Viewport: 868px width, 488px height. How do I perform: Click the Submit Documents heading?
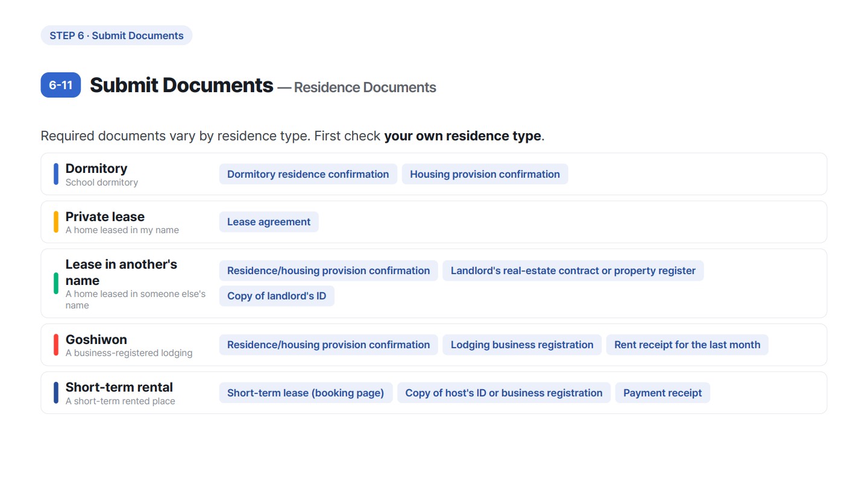tap(181, 86)
